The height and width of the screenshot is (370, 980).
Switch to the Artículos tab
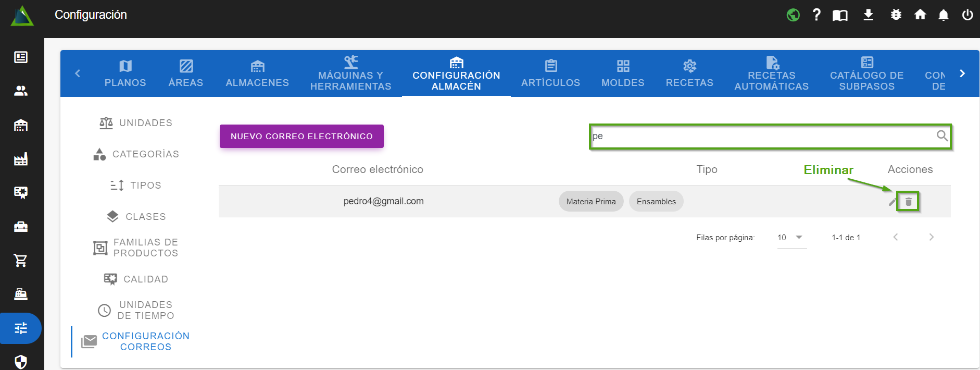[550, 73]
